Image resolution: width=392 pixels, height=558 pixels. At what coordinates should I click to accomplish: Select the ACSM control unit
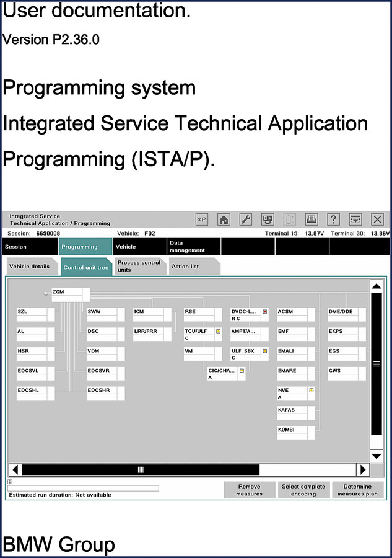click(296, 315)
